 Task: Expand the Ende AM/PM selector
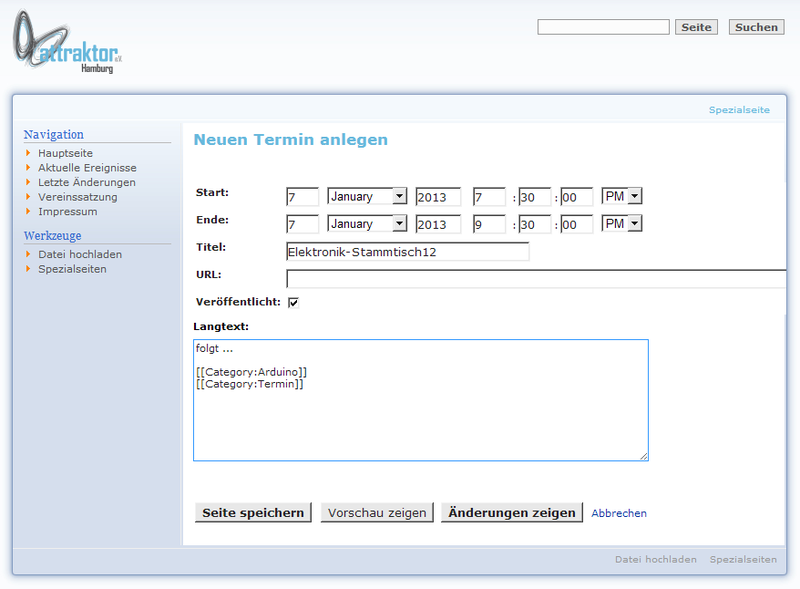[x=621, y=224]
